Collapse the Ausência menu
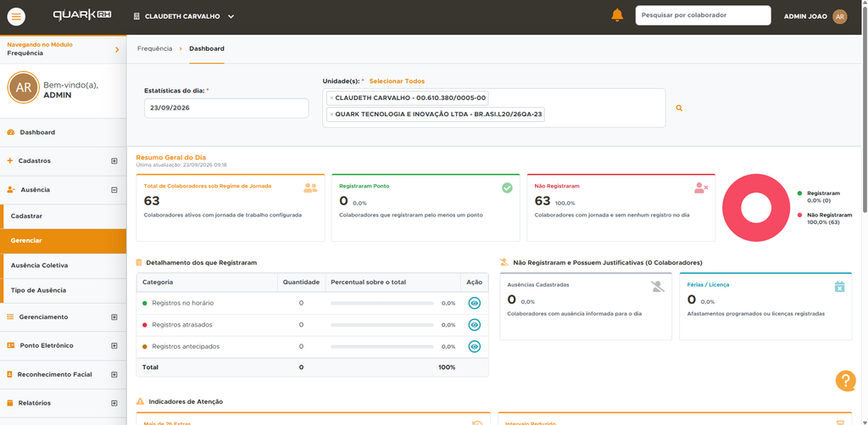 coord(114,189)
